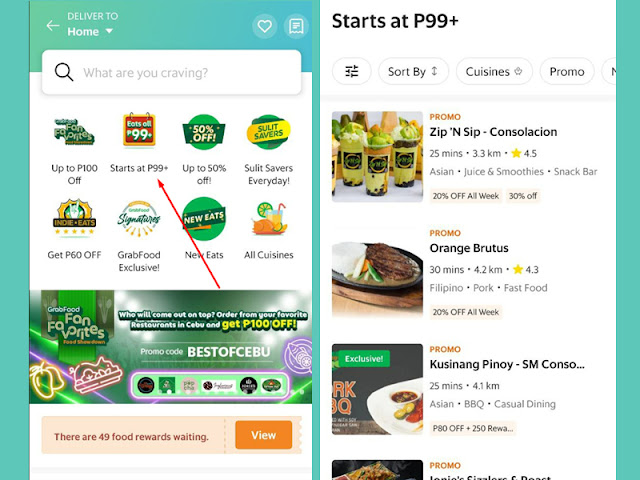
Task: Select the Starts at P99+ category icon
Action: pyautogui.click(x=139, y=130)
